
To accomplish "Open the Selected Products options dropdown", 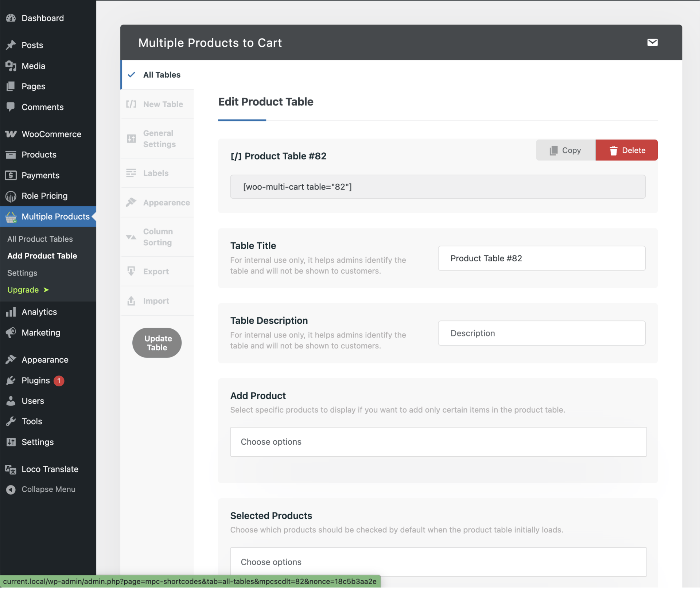I will click(x=438, y=562).
